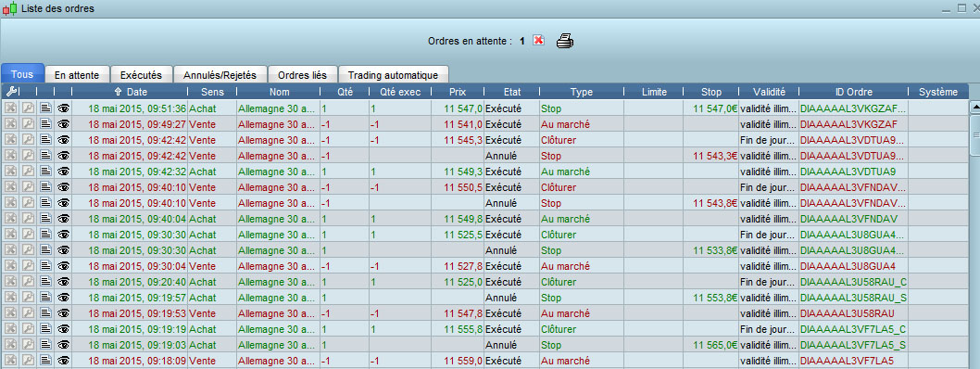The height and width of the screenshot is (369, 980).
Task: Open details icon for 09:40:04 Achat order
Action: click(x=45, y=218)
